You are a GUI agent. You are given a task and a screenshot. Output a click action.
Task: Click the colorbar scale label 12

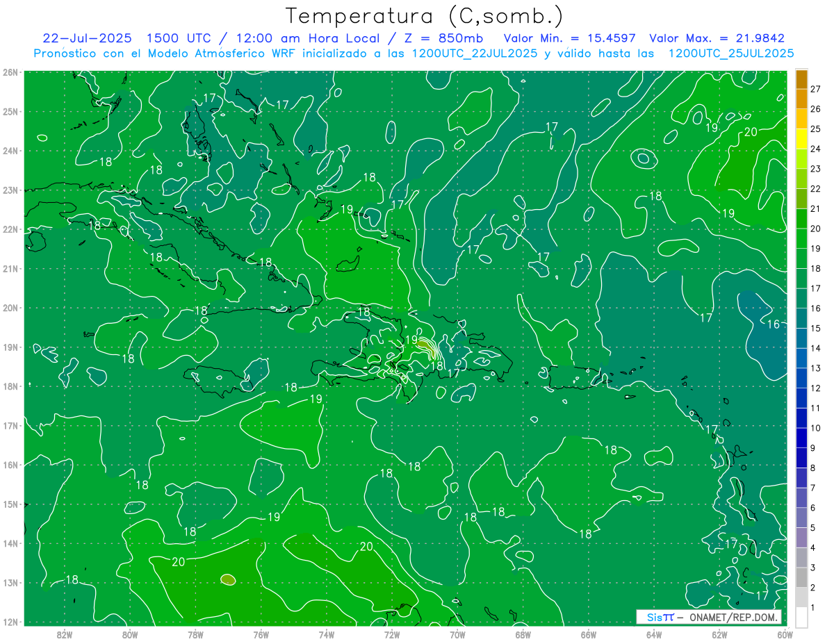(816, 388)
